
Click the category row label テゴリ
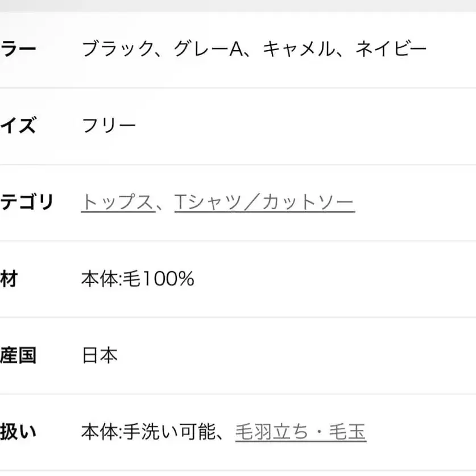[26, 202]
